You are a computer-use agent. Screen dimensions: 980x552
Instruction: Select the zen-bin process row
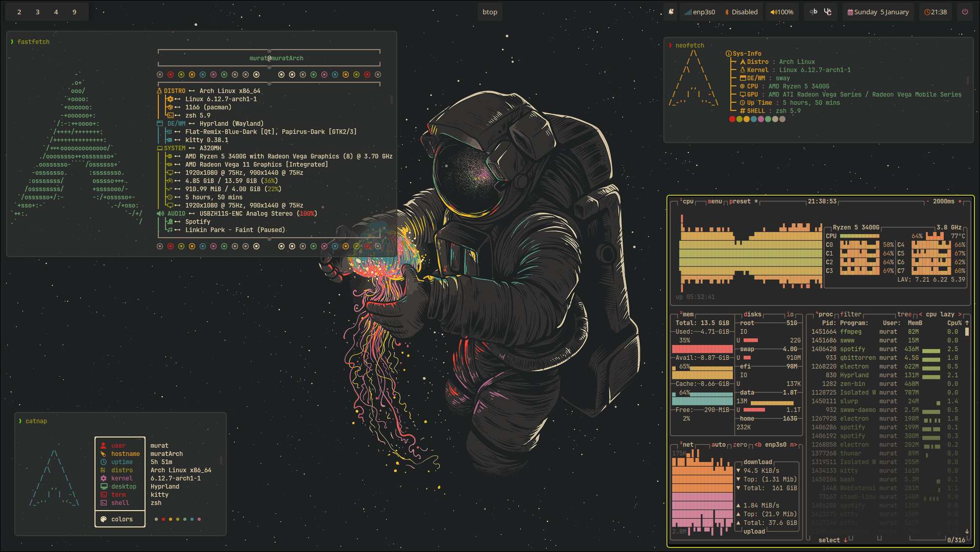pyautogui.click(x=886, y=384)
